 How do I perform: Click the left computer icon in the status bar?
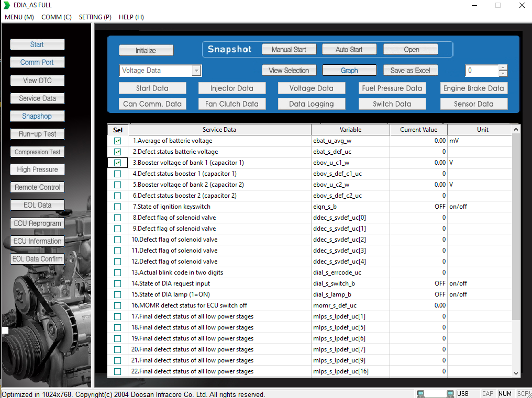(420, 394)
